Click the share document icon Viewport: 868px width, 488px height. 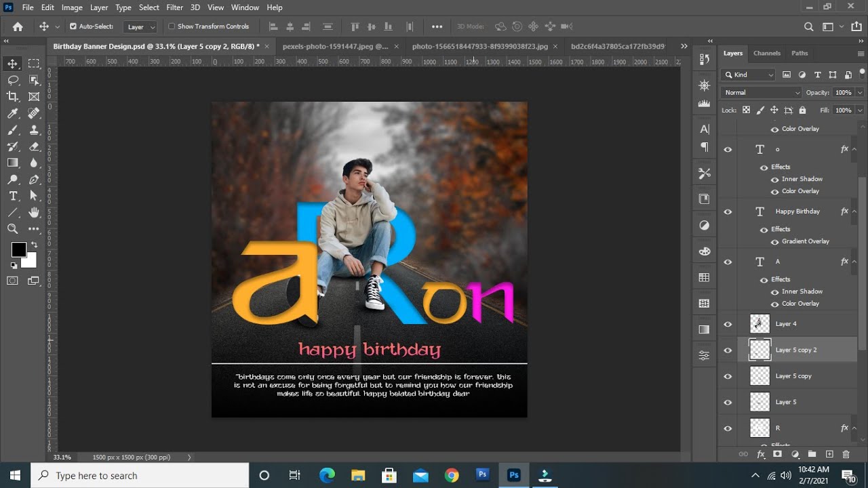click(x=855, y=26)
